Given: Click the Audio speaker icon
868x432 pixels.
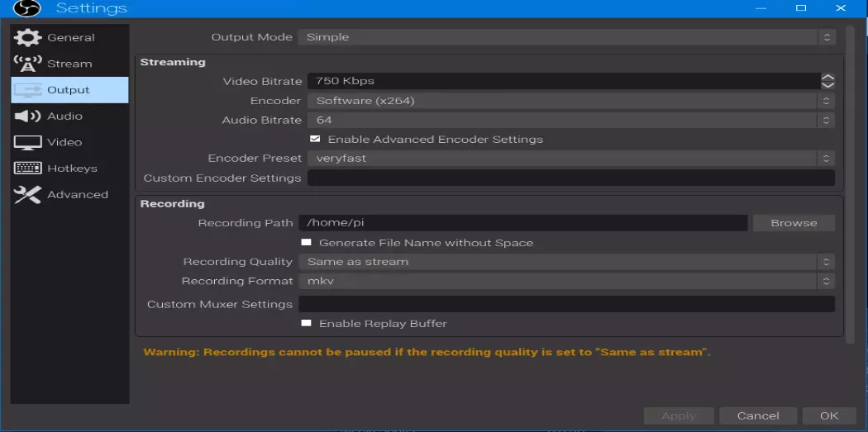Looking at the screenshot, I should tap(27, 116).
